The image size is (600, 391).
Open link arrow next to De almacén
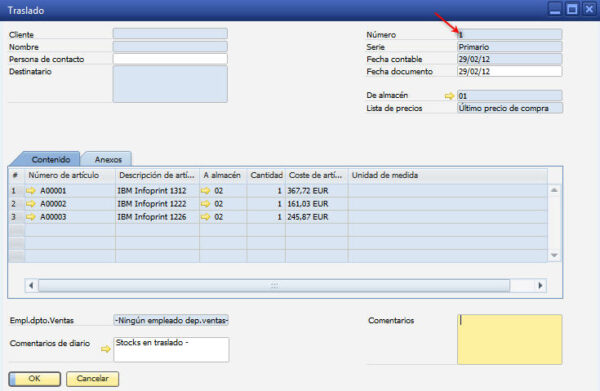(x=449, y=96)
